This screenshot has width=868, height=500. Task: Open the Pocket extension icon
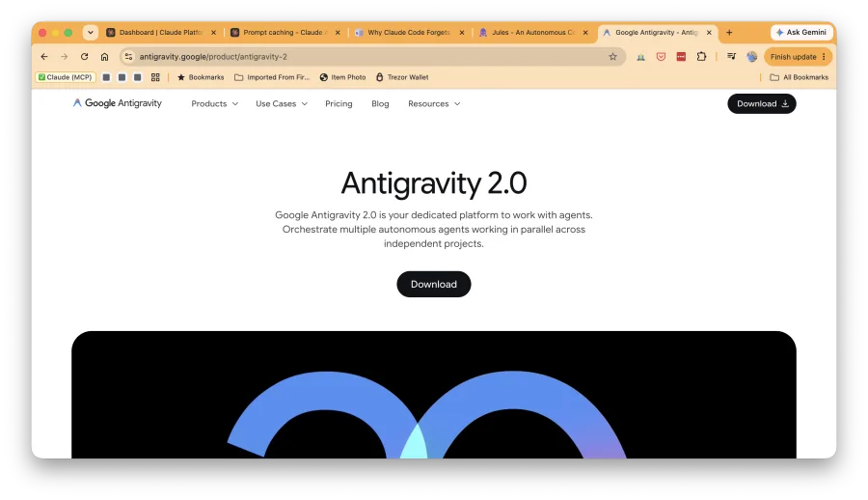(x=661, y=57)
